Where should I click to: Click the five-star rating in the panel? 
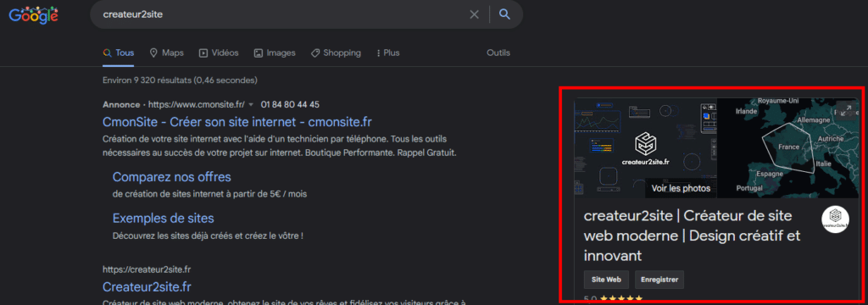pyautogui.click(x=621, y=299)
